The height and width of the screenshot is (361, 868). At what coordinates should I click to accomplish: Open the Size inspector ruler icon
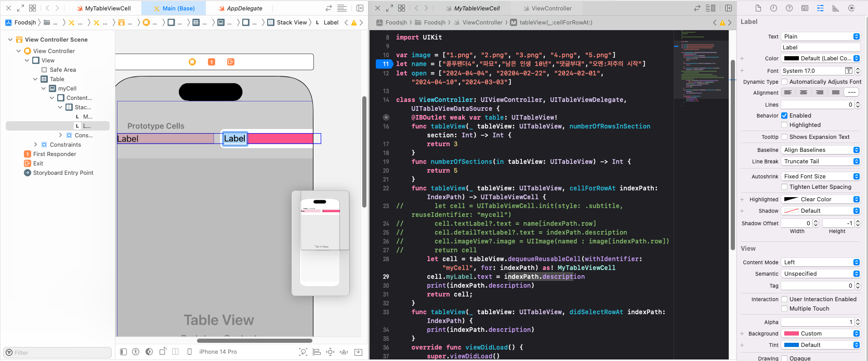(836, 8)
